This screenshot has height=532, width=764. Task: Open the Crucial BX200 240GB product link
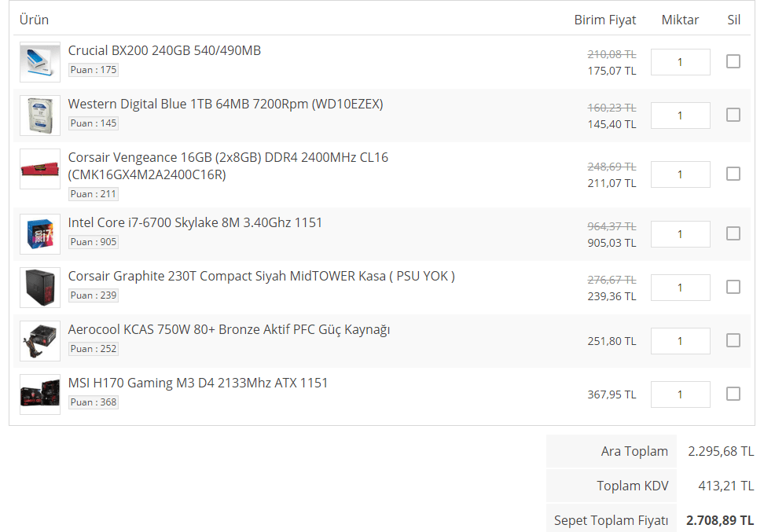click(x=164, y=50)
